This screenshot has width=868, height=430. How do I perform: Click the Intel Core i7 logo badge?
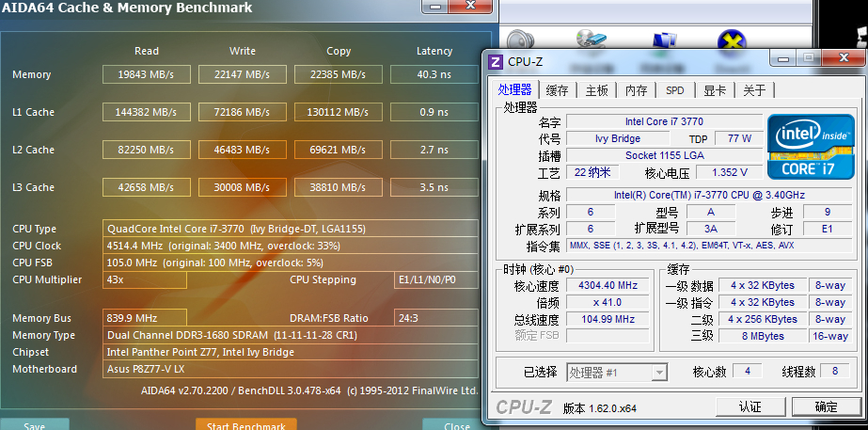[x=811, y=147]
